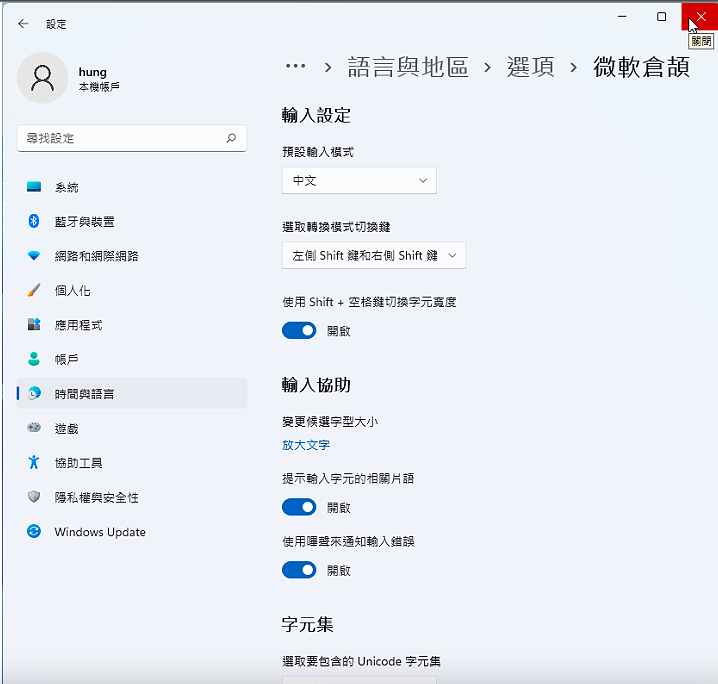Go back to 語言與地區 breadcrumb
Image resolution: width=718 pixels, height=684 pixels.
(408, 67)
